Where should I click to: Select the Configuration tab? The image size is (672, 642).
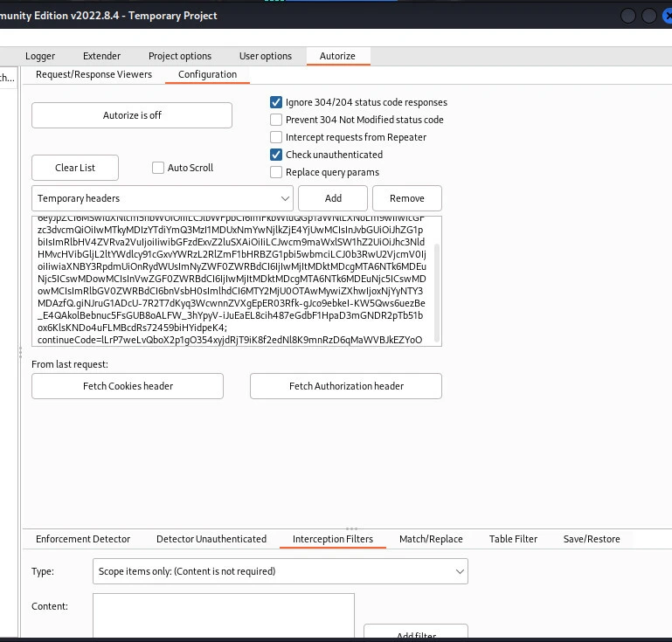coord(207,74)
